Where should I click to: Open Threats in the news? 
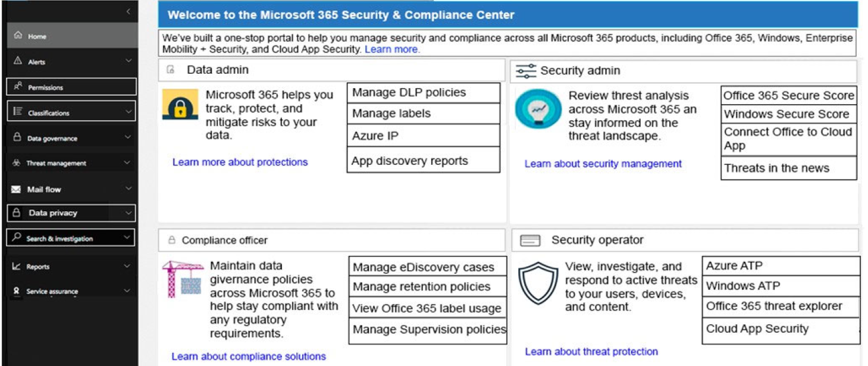tap(789, 168)
